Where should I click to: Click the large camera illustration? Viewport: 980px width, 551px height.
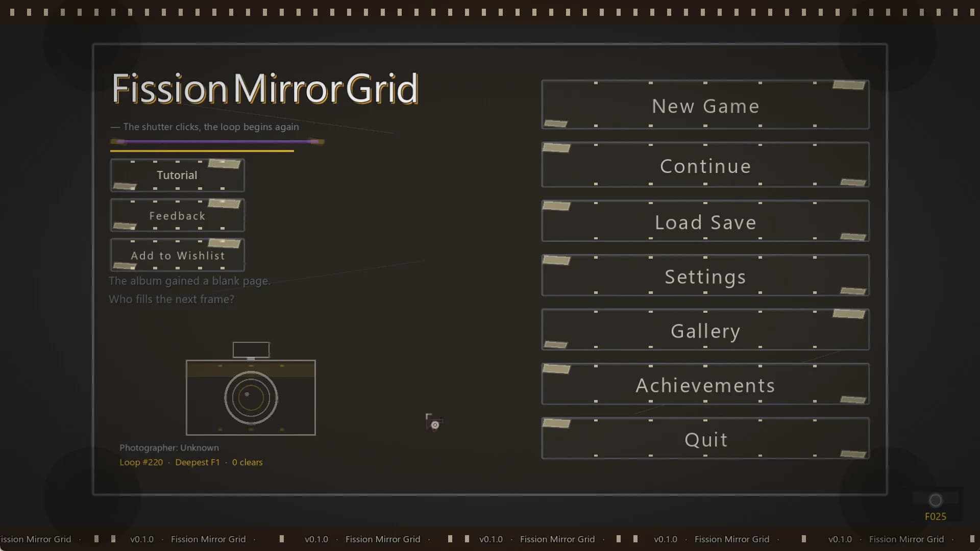(251, 389)
